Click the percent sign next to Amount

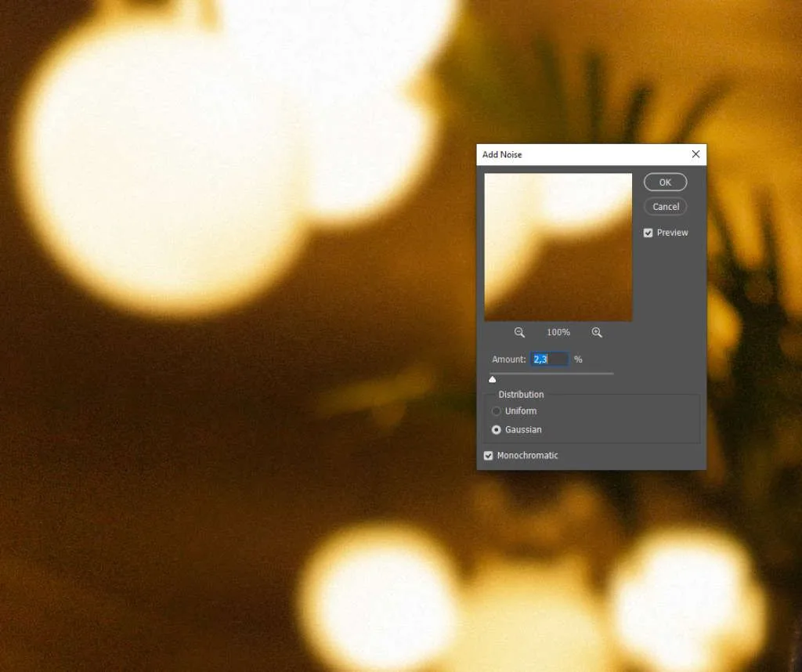coord(578,359)
